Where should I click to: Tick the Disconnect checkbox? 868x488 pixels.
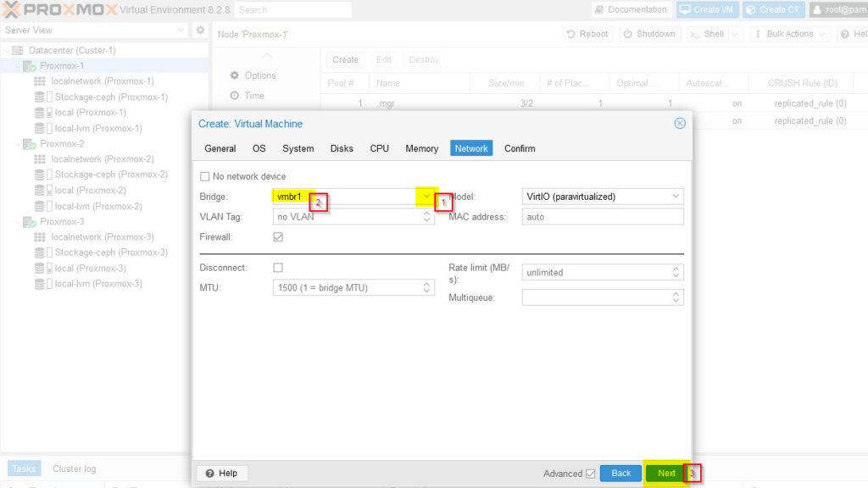click(278, 268)
